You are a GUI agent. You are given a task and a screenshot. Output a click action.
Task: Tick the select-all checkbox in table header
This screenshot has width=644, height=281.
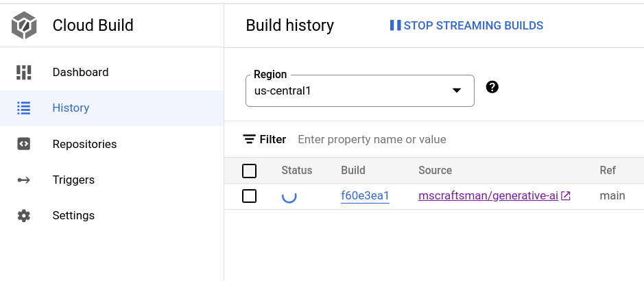250,171
